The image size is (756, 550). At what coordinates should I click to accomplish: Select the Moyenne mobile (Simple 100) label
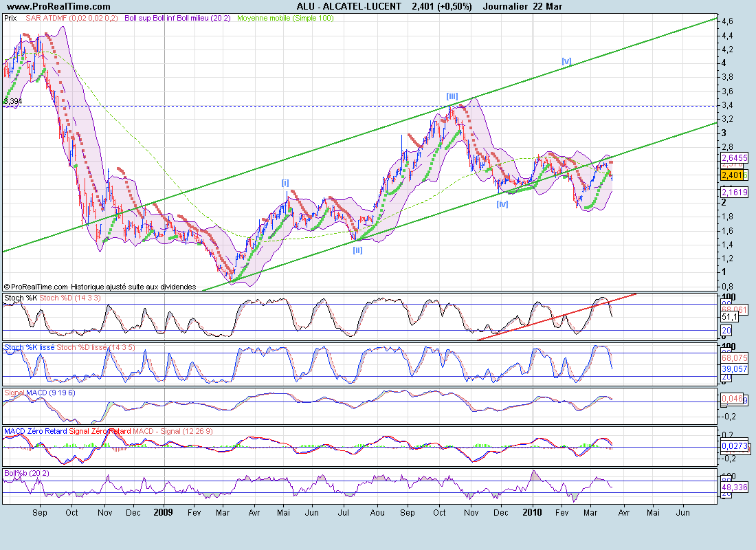285,18
